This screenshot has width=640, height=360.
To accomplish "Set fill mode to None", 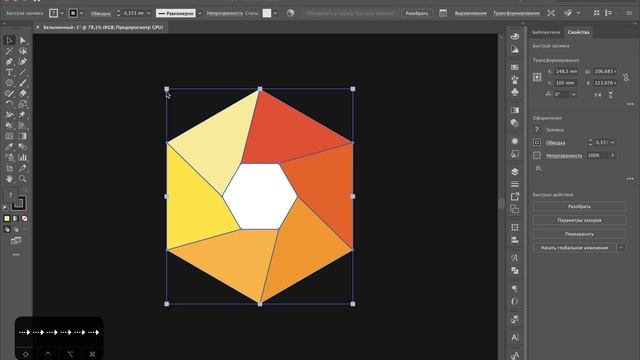I will click(24, 219).
